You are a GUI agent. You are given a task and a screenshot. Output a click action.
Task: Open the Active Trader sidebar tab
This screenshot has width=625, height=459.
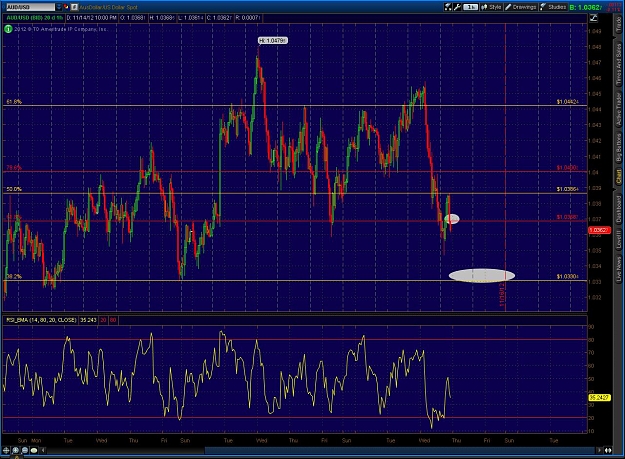click(x=618, y=110)
